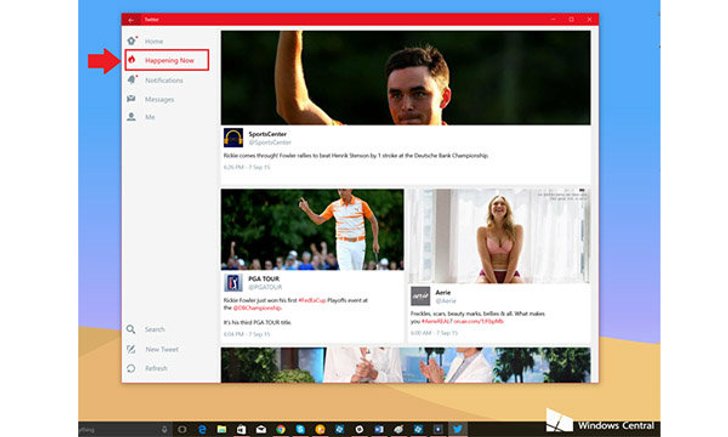
Task: Open SportsCenter profile avatar
Action: [x=233, y=138]
